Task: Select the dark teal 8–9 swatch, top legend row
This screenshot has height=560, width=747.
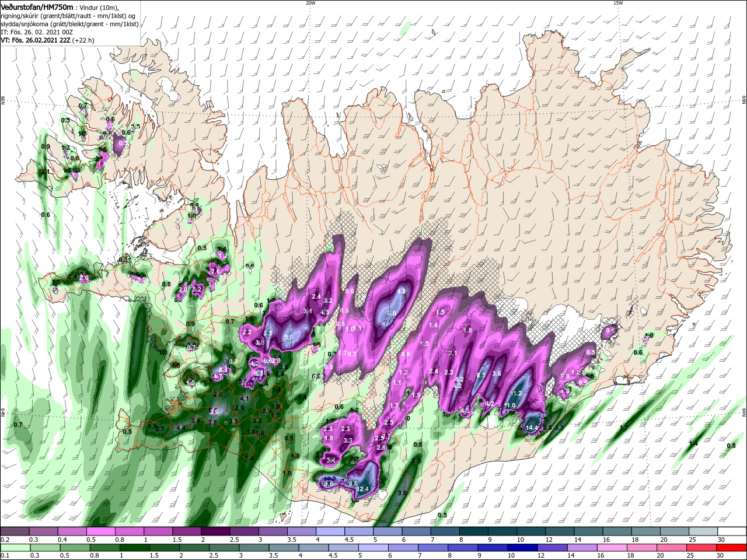Action: tap(473, 531)
